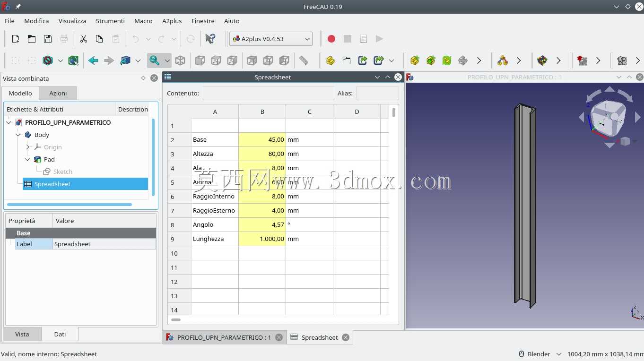Open the Modifica menu
The height and width of the screenshot is (361, 644).
[36, 21]
